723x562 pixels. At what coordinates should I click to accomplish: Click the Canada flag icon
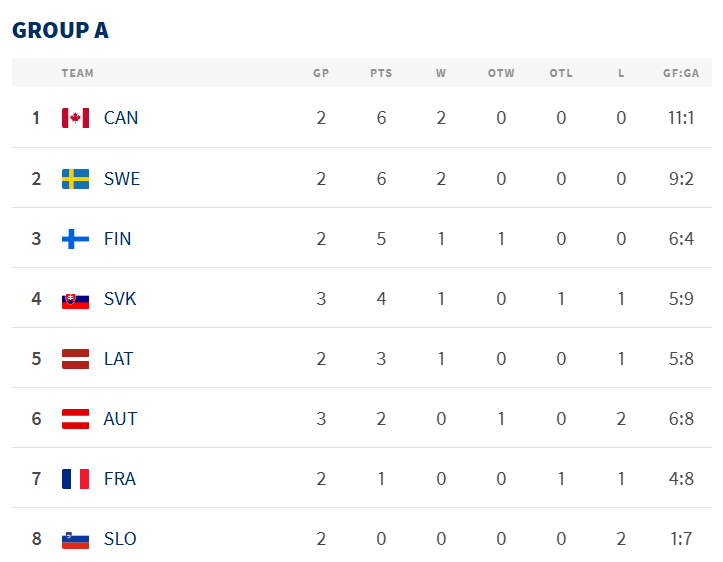click(x=76, y=118)
